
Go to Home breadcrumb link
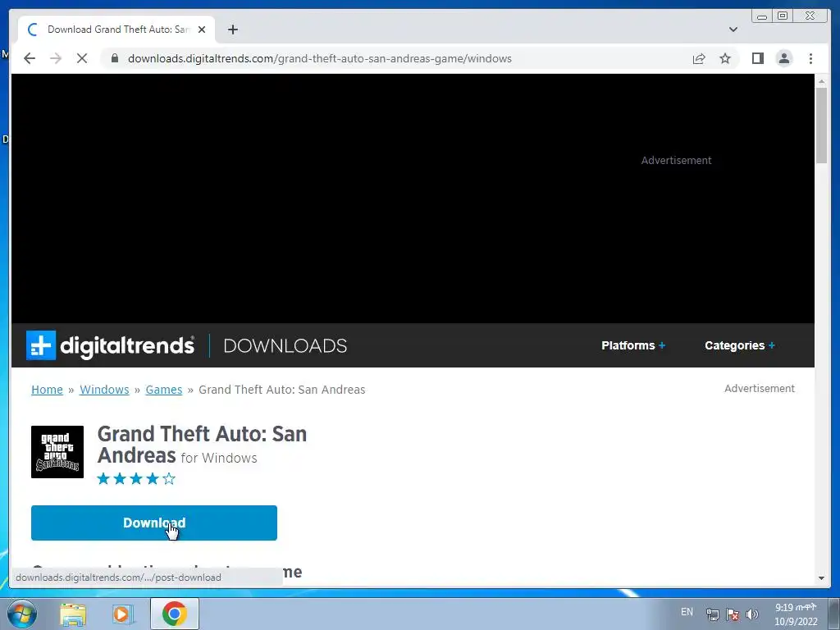point(47,390)
